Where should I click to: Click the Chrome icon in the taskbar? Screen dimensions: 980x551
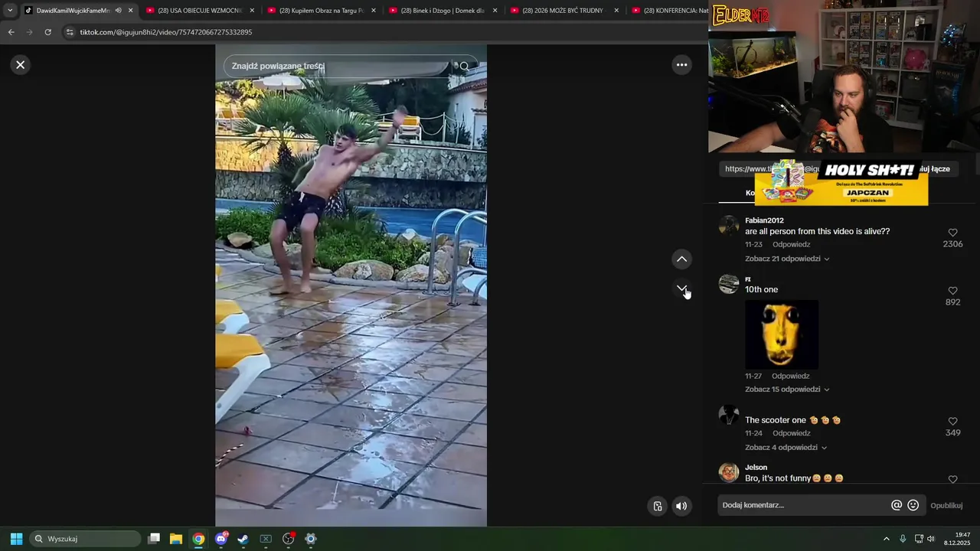(x=198, y=539)
